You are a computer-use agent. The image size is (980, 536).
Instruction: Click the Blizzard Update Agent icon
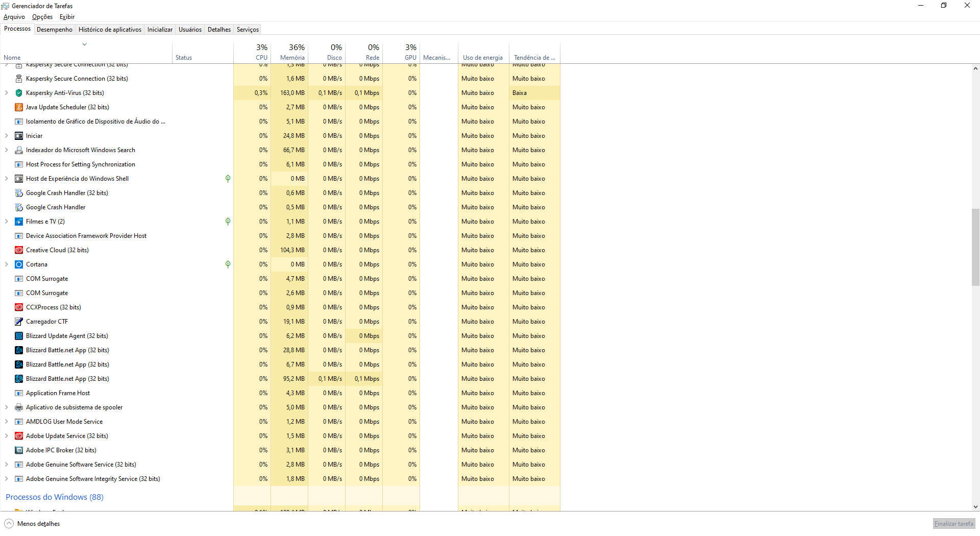click(19, 336)
